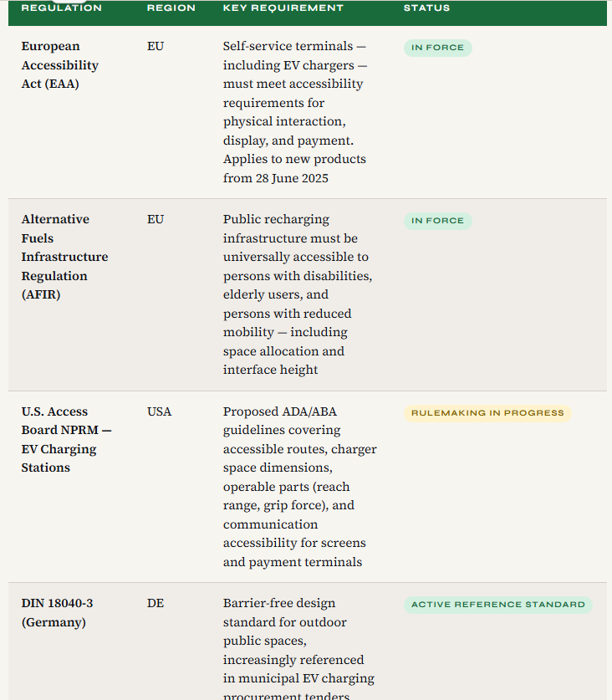The height and width of the screenshot is (700, 612).
Task: Click the EU region cell in the EAA row
Action: (156, 47)
